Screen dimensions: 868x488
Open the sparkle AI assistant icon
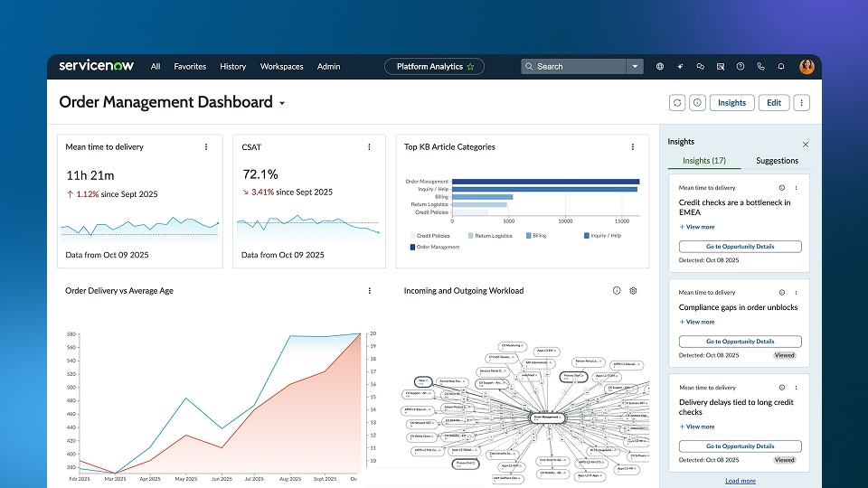point(680,66)
